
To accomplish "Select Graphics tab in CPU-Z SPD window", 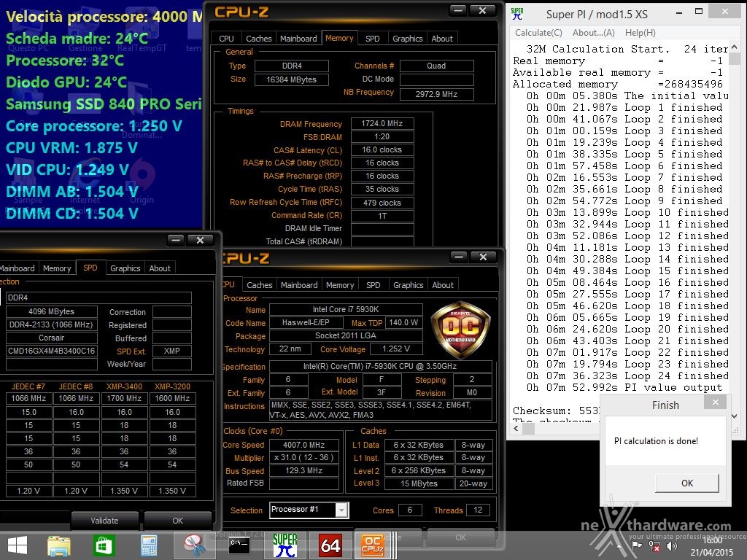I will [x=125, y=268].
